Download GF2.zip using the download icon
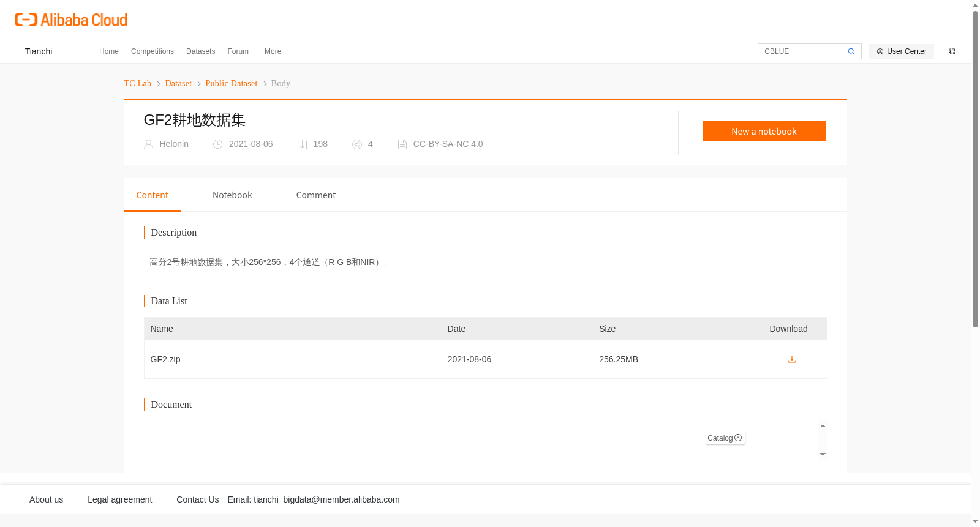The image size is (980, 527). click(x=791, y=359)
